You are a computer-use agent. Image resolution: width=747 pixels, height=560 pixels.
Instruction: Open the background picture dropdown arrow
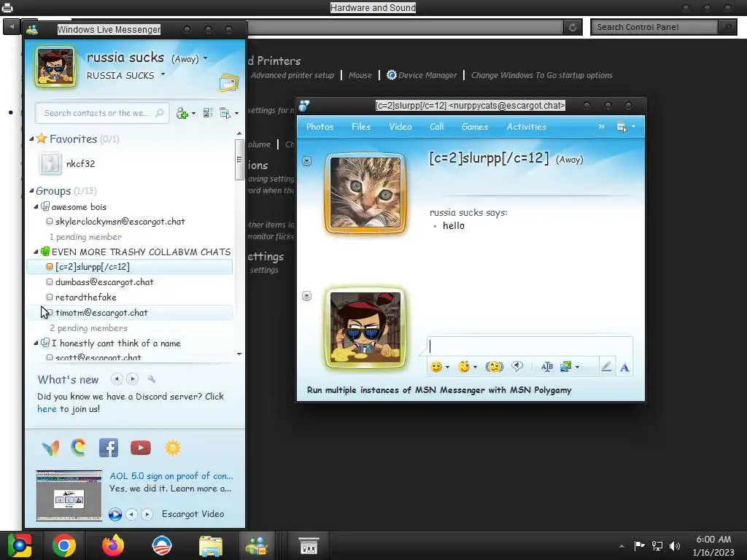pos(577,367)
